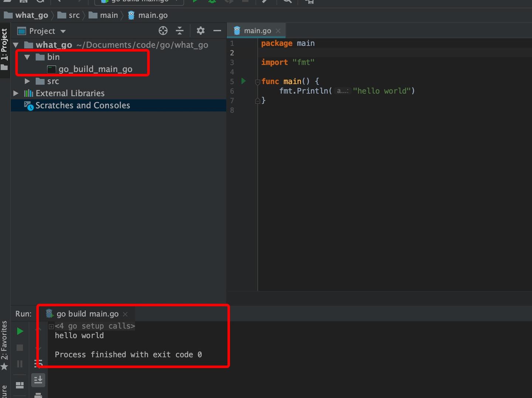The height and width of the screenshot is (398, 532).
Task: Click the pause output icon in Run panel
Action: [20, 364]
